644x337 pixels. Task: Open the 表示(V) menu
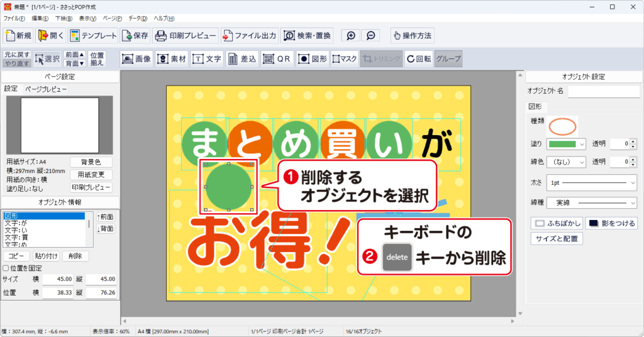point(87,19)
